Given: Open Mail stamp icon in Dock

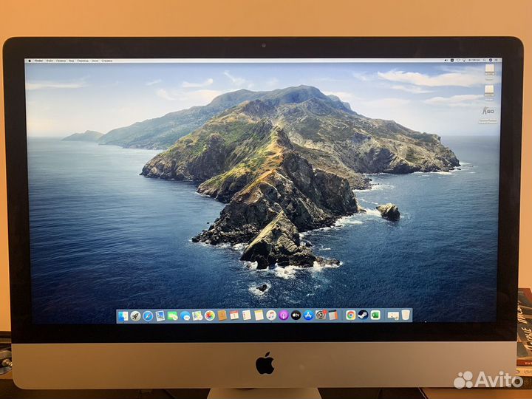Looking at the screenshot, I should tap(160, 316).
